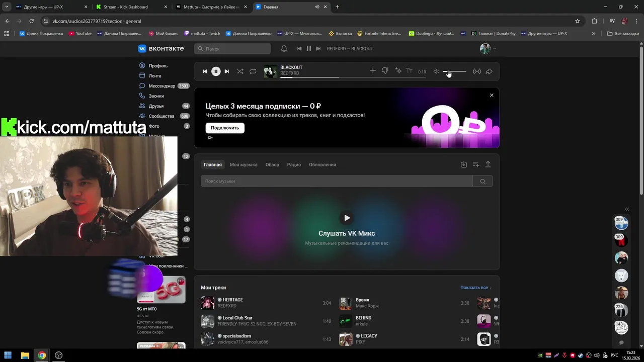Screen dimensions: 644x362
Task: Open Профиль in left sidebar
Action: point(158,66)
